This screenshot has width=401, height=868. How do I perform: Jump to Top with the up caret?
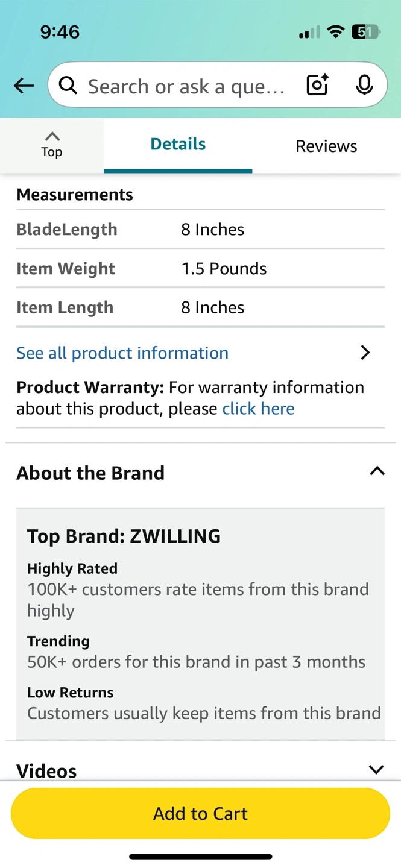52,145
